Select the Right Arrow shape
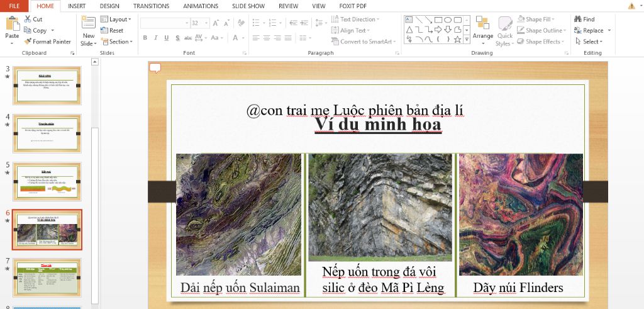Image resolution: width=644 pixels, height=309 pixels. tap(438, 30)
